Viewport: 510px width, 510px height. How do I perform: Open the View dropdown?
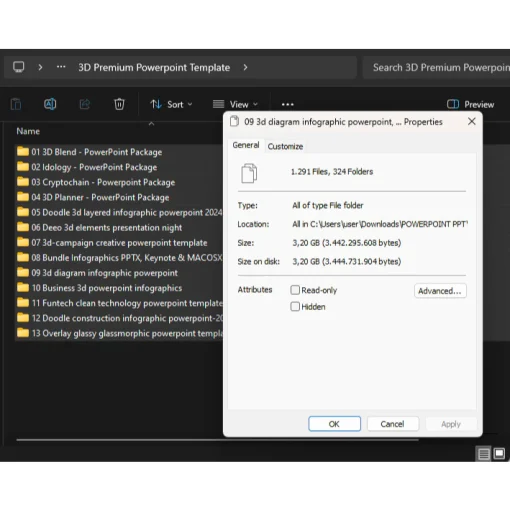coord(235,104)
